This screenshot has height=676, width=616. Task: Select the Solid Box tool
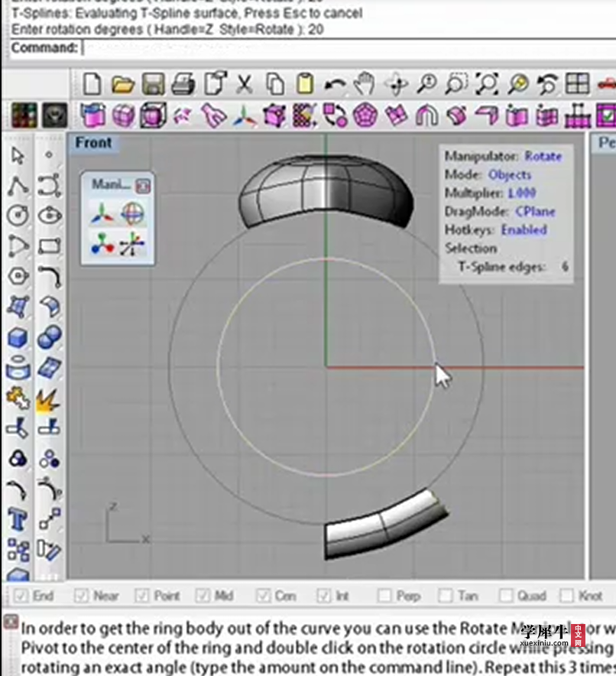tap(18, 337)
